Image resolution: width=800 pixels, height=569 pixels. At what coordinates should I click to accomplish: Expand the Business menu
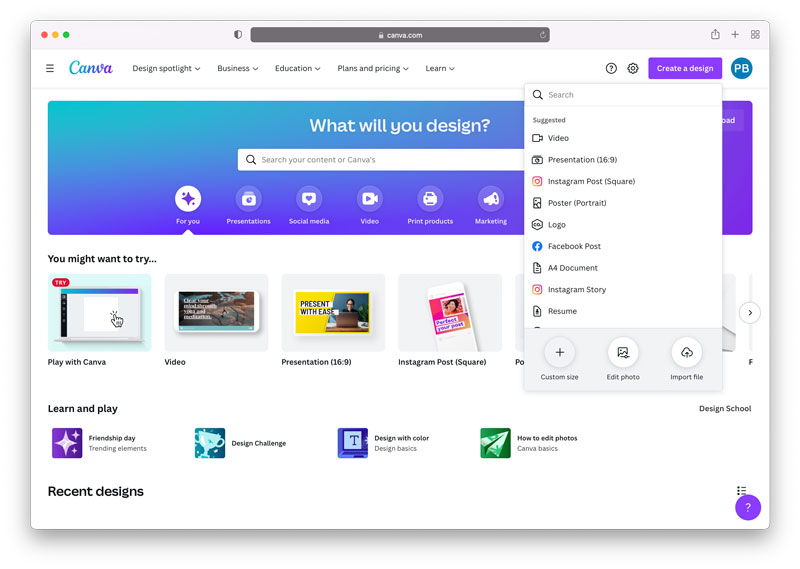tap(238, 68)
